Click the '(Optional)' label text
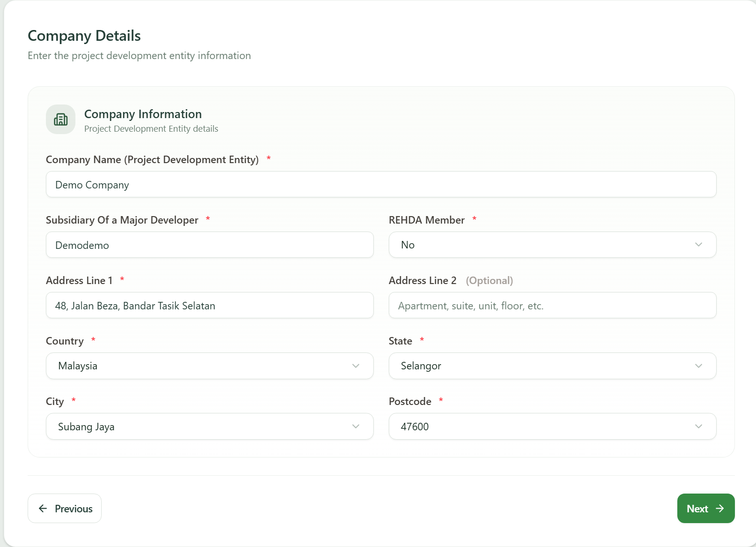Image resolution: width=756 pixels, height=547 pixels. (489, 280)
